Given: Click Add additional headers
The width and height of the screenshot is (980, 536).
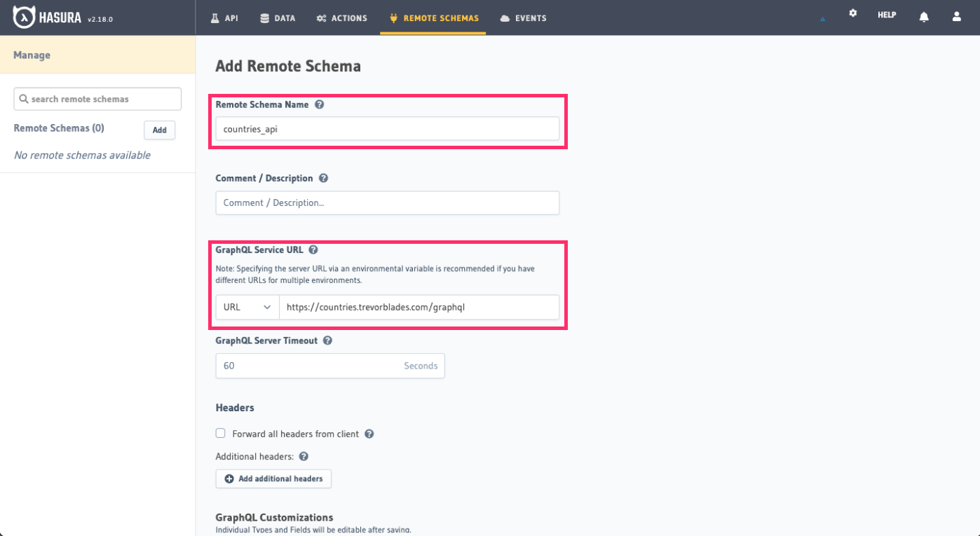Looking at the screenshot, I should coord(273,479).
